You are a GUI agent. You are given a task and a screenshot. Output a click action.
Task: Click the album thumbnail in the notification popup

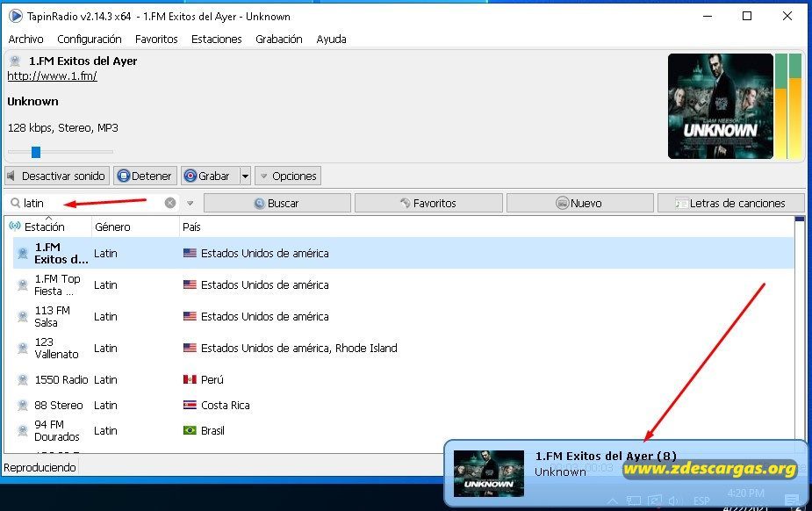[x=489, y=474]
